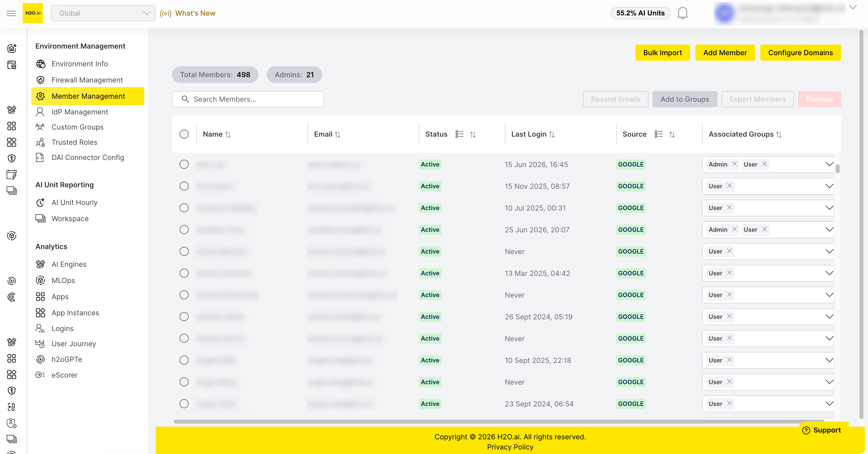The height and width of the screenshot is (454, 868).
Task: Open Environment Info page
Action: 79,64
